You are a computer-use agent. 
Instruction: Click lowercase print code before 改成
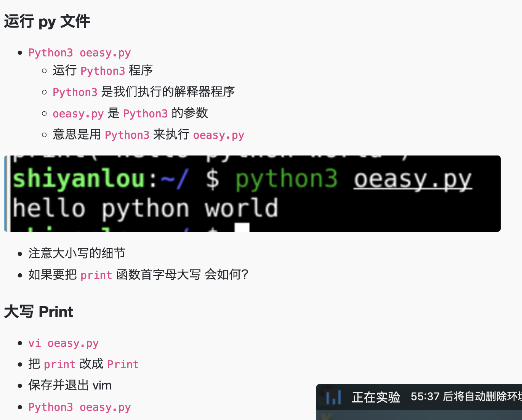59,365
